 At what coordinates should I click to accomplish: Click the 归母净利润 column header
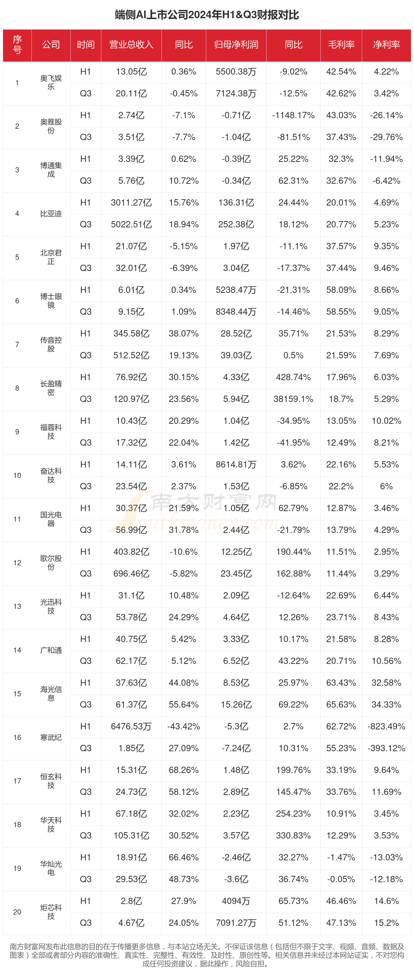click(x=236, y=45)
